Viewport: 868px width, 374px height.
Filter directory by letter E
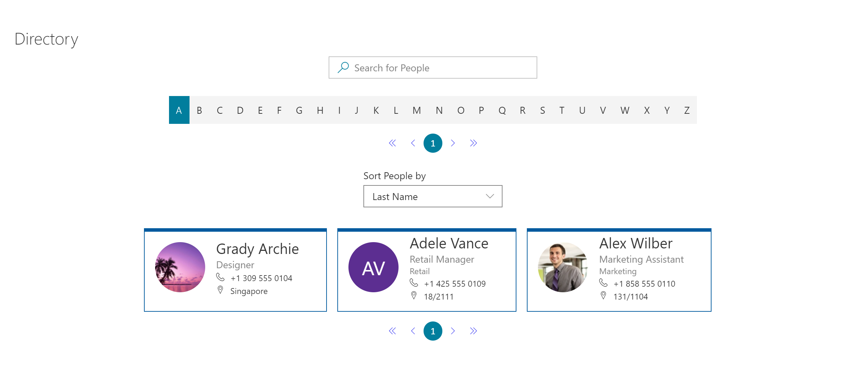[260, 110]
